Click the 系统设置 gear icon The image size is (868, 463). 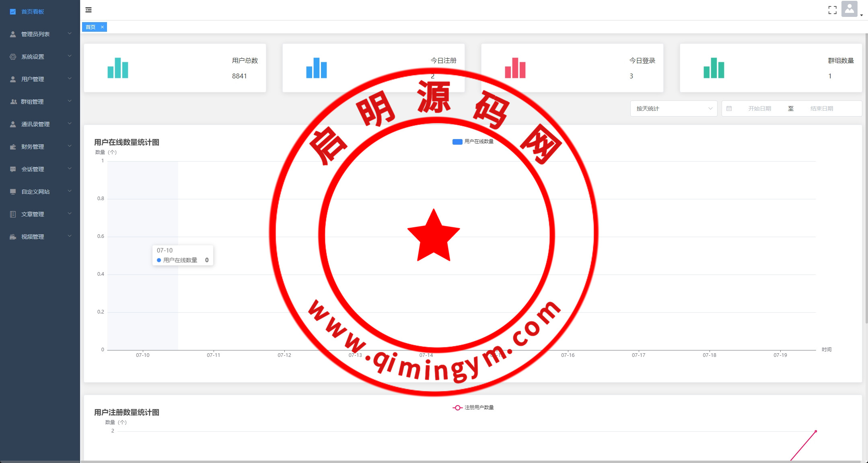pyautogui.click(x=13, y=57)
